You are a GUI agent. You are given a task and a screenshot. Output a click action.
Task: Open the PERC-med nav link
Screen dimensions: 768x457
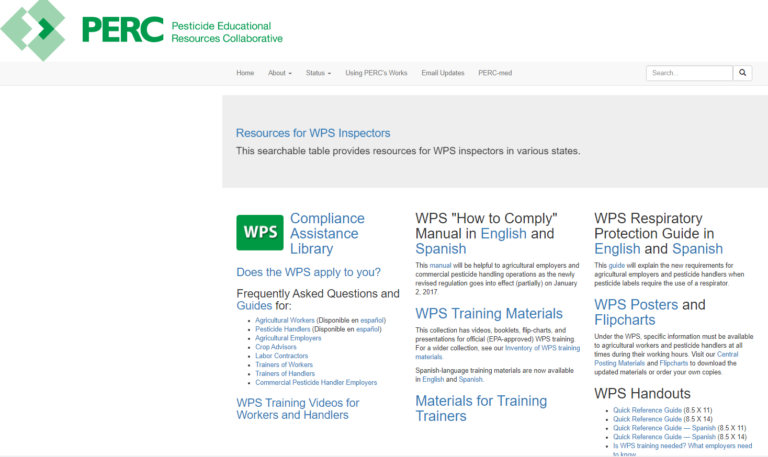click(x=495, y=73)
